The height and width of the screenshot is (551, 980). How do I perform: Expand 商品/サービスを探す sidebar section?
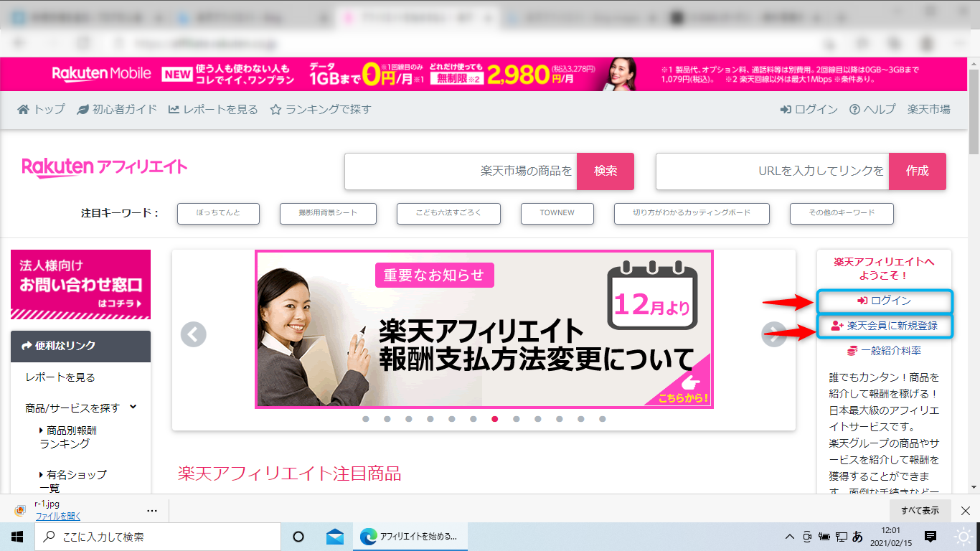[133, 408]
